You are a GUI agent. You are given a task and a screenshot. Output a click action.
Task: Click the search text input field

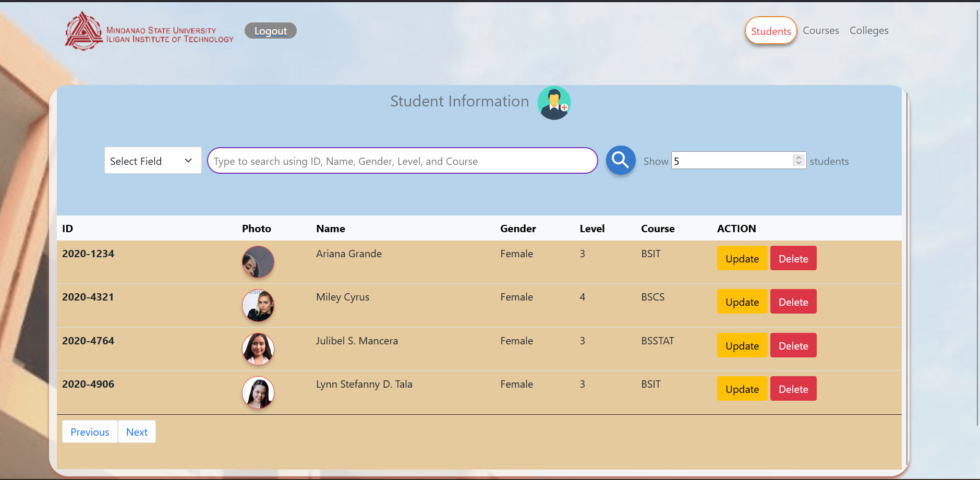pos(402,160)
